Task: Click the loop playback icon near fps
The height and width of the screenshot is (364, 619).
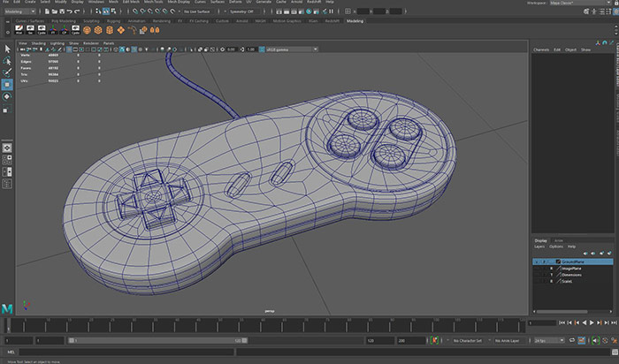Action: coord(572,340)
